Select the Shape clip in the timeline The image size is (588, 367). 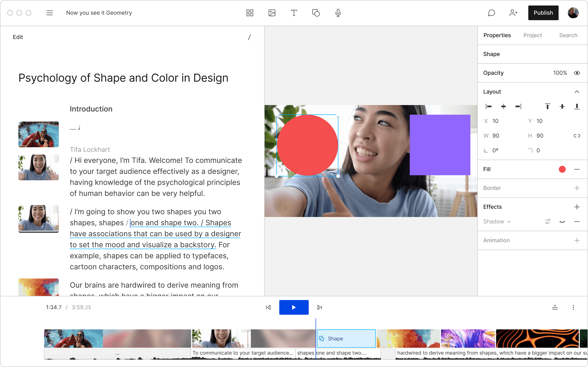pyautogui.click(x=346, y=338)
